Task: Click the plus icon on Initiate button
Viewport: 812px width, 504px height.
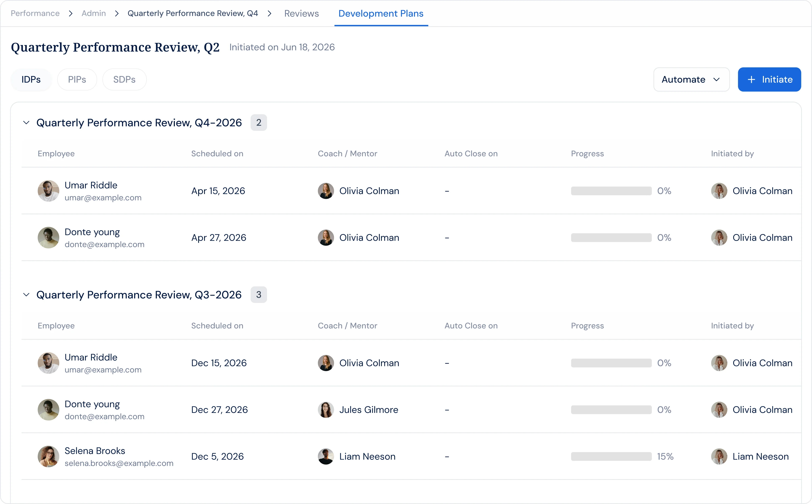Action: point(751,79)
